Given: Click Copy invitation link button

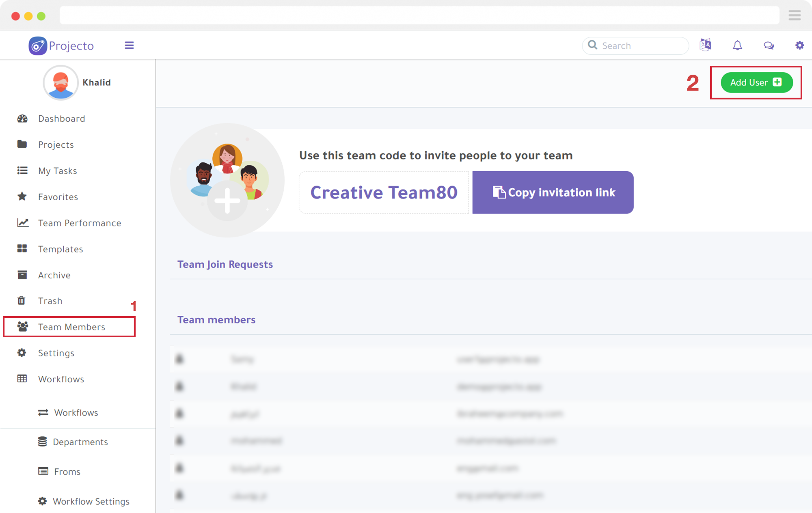Looking at the screenshot, I should tap(553, 192).
